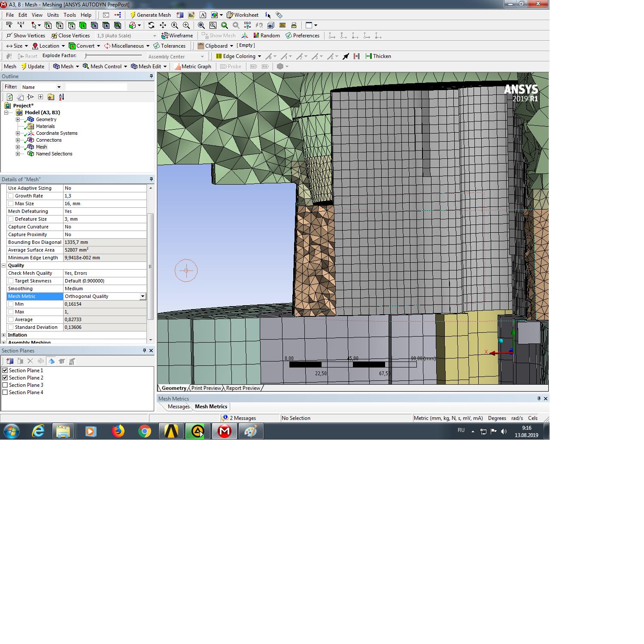Expand the Named Selections node

tap(18, 154)
